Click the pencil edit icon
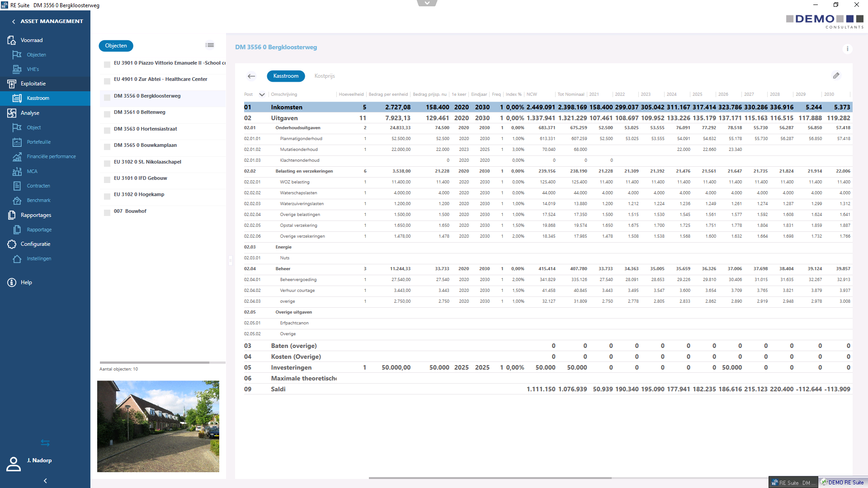The width and height of the screenshot is (868, 488). tap(836, 75)
